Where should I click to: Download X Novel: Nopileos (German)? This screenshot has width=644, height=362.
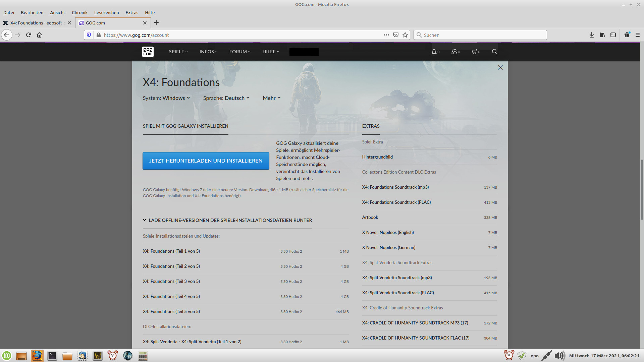[430, 248]
